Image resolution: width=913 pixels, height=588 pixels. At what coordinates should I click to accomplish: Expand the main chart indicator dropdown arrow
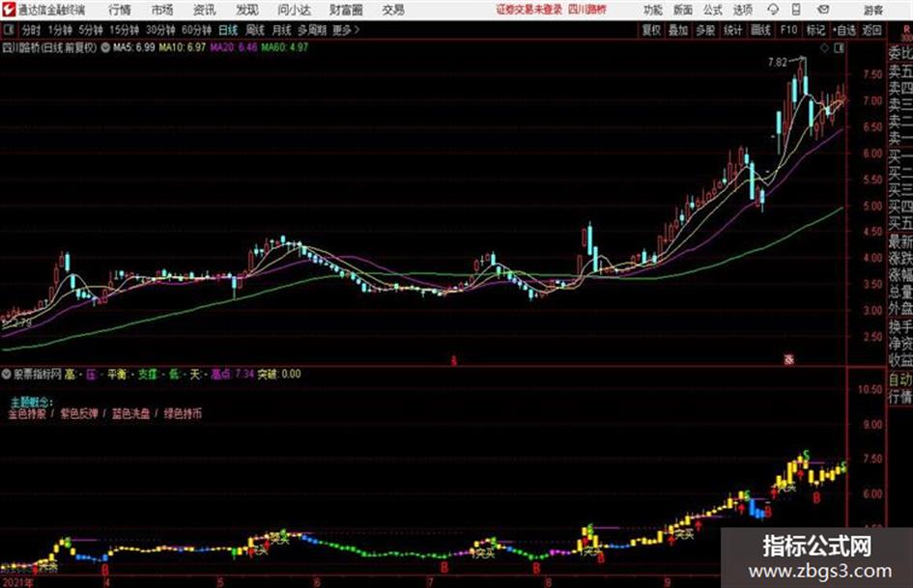pos(105,47)
